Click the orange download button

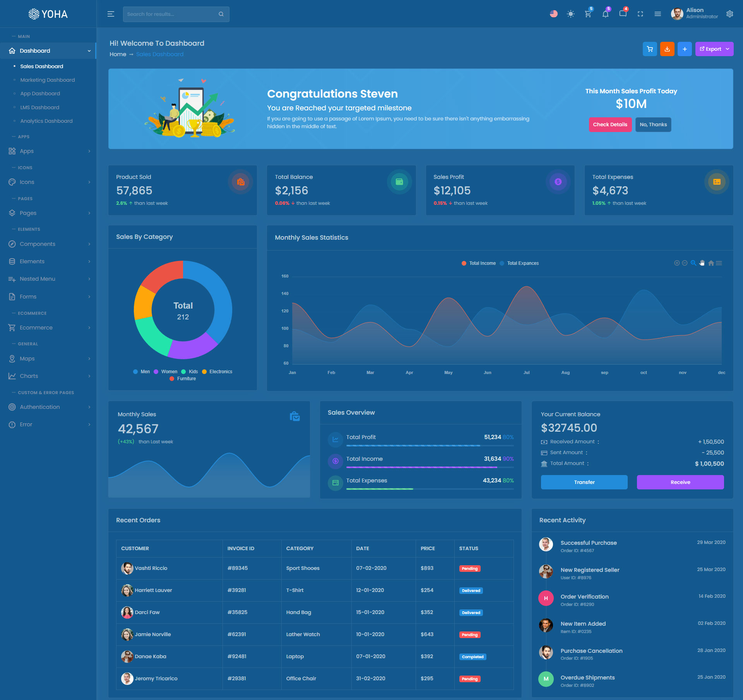[667, 49]
